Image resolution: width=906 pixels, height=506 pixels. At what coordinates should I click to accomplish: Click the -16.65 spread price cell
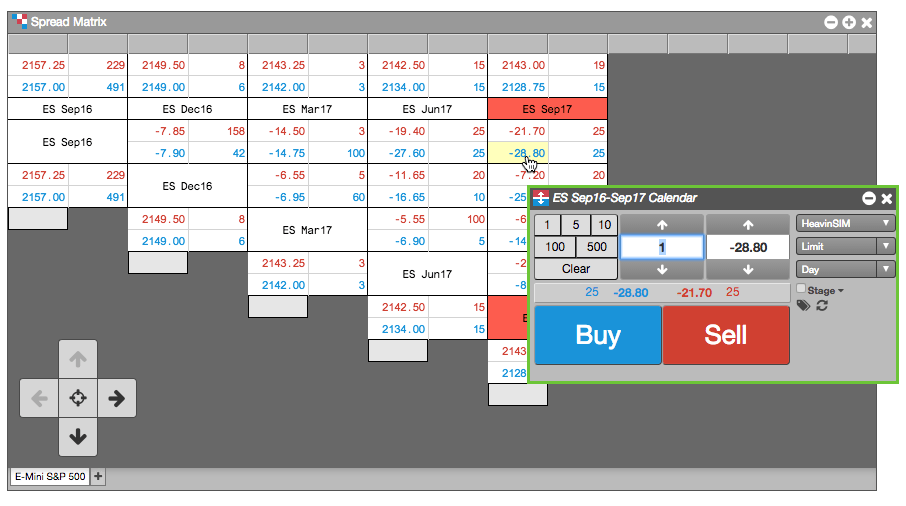(399, 197)
